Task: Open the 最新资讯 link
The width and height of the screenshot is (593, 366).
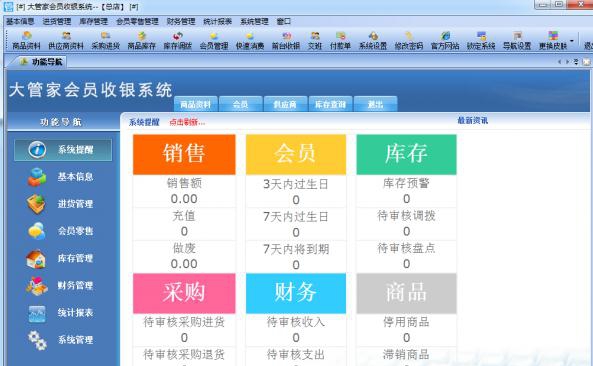Action: [x=472, y=121]
